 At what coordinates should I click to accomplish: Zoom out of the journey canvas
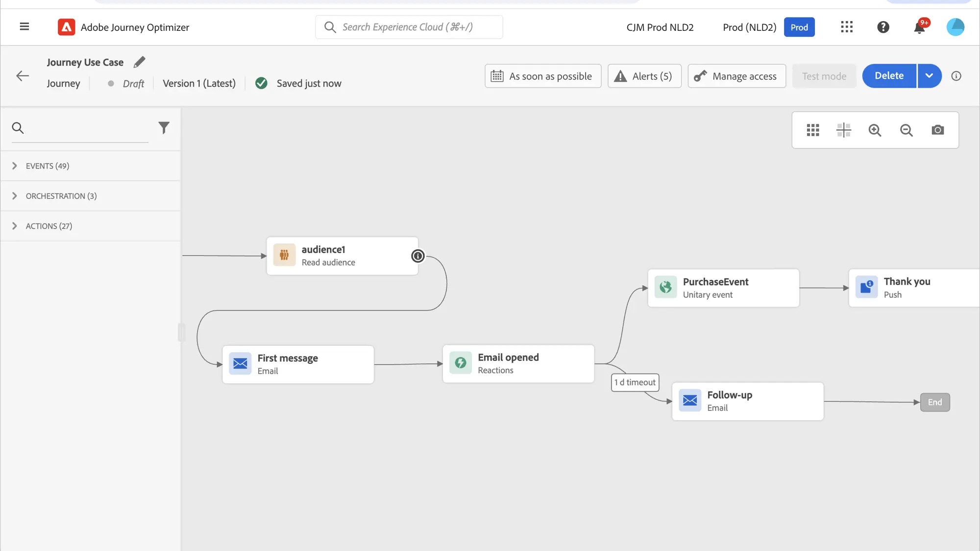pos(906,130)
